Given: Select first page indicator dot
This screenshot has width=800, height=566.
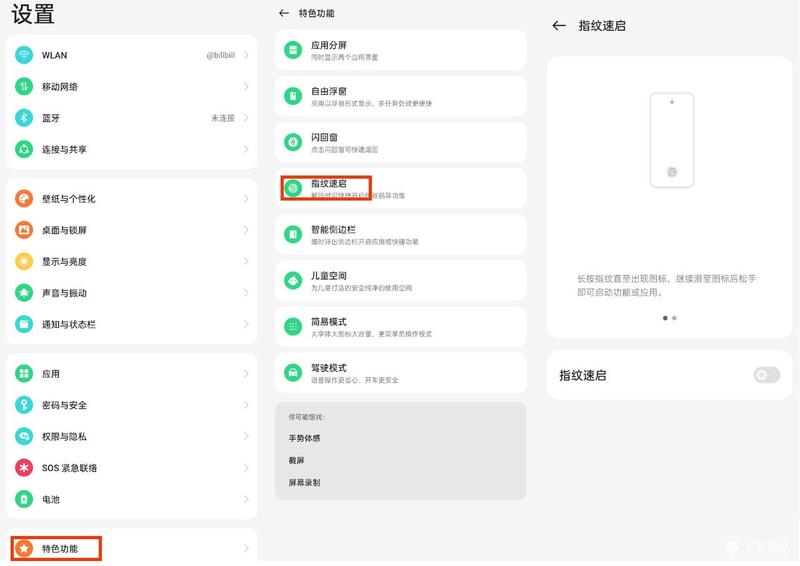Looking at the screenshot, I should [665, 318].
